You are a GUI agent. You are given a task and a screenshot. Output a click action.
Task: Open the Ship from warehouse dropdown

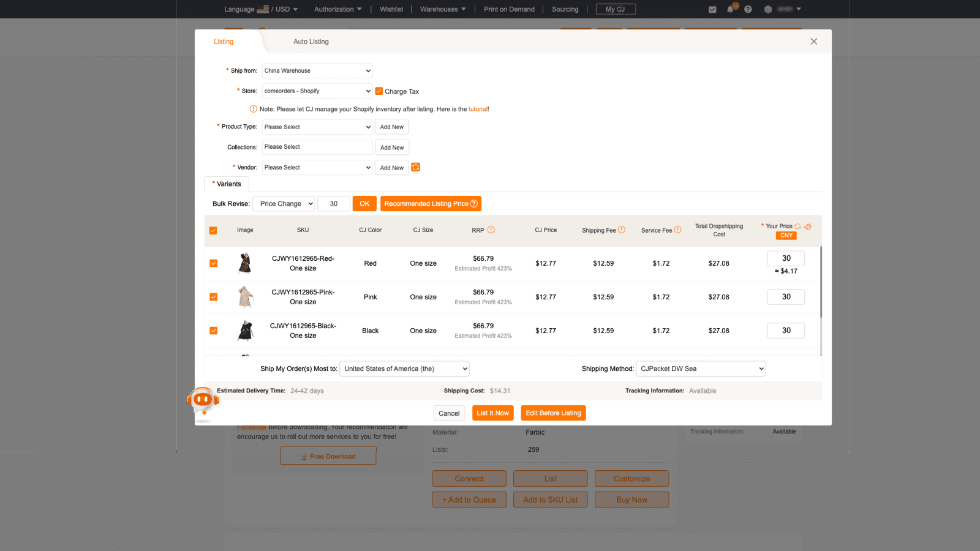click(x=317, y=70)
